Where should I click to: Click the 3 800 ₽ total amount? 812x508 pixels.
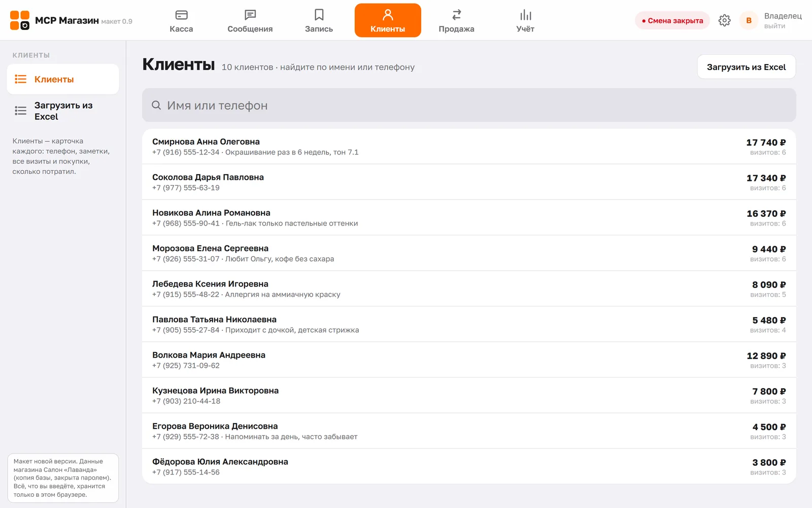click(x=769, y=463)
